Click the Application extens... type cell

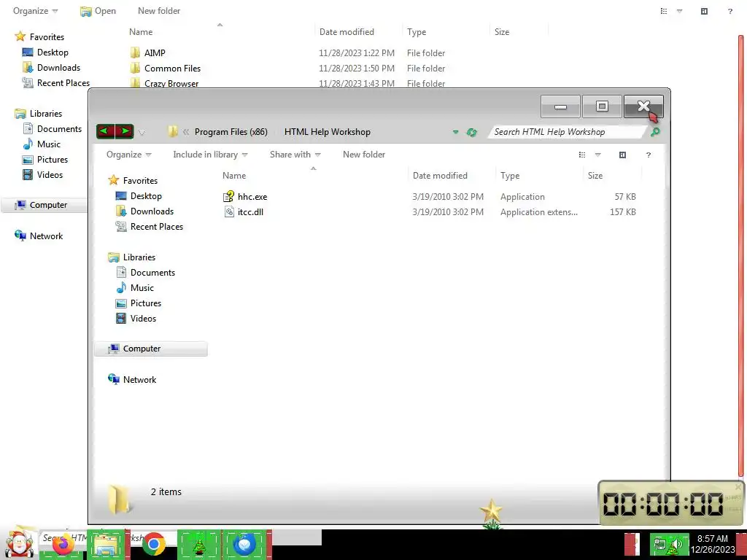pos(539,212)
